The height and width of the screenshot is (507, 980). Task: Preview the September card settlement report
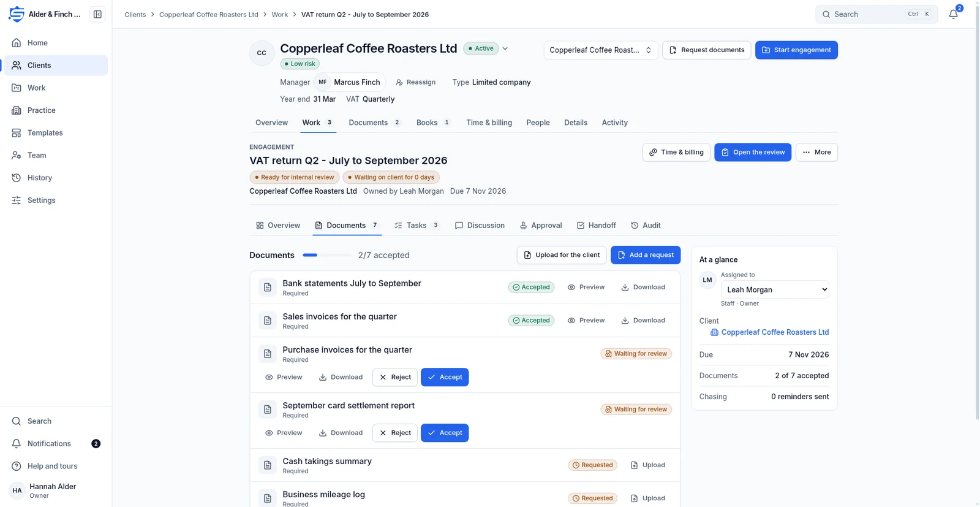[284, 433]
